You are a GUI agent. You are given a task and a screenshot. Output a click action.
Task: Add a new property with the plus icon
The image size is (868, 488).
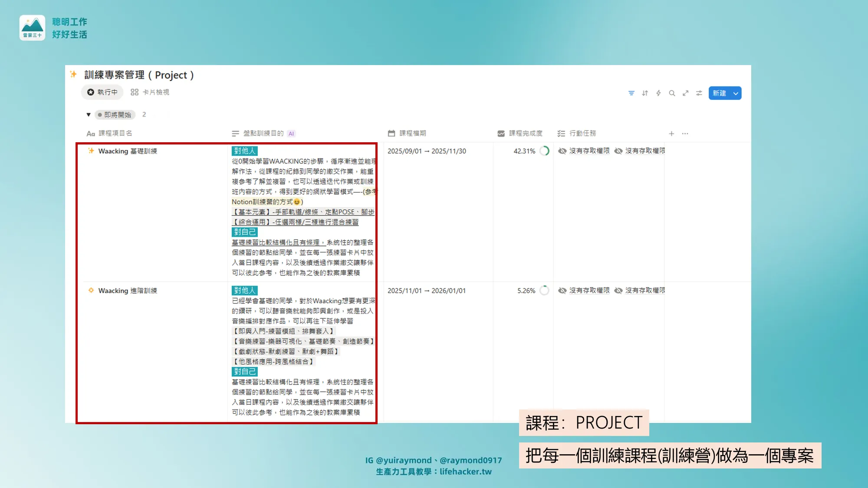(x=671, y=134)
